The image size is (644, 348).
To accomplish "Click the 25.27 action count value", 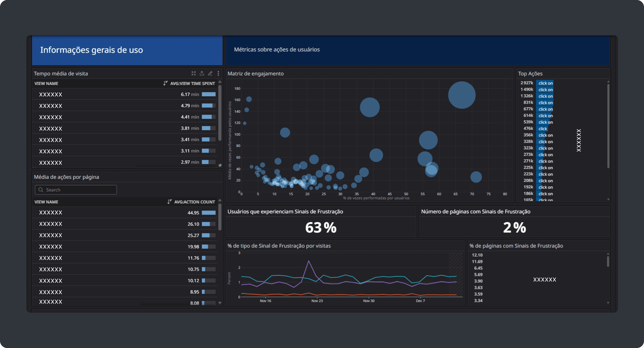I will (x=193, y=235).
